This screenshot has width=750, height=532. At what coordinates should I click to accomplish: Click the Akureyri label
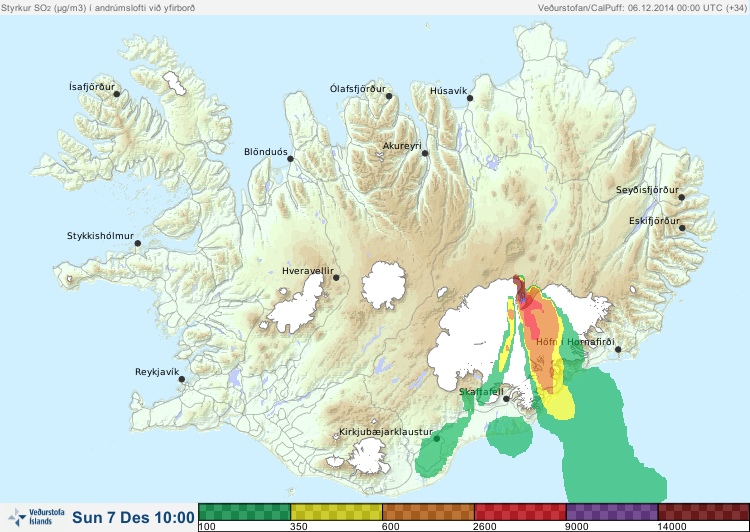pyautogui.click(x=402, y=146)
